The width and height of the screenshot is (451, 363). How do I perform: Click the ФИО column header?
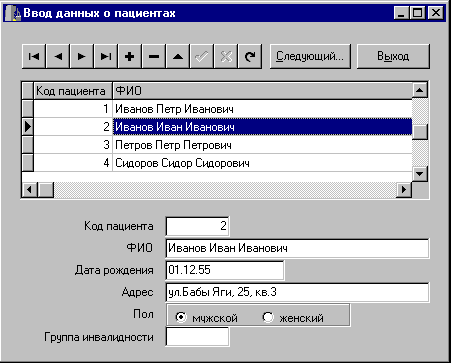pos(263,91)
